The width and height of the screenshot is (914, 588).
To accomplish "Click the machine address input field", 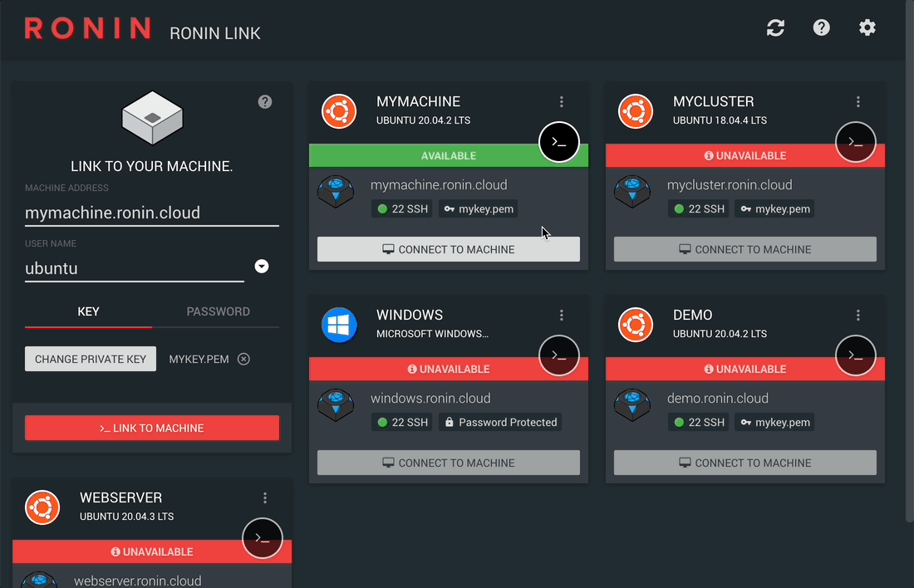I will pyautogui.click(x=152, y=213).
